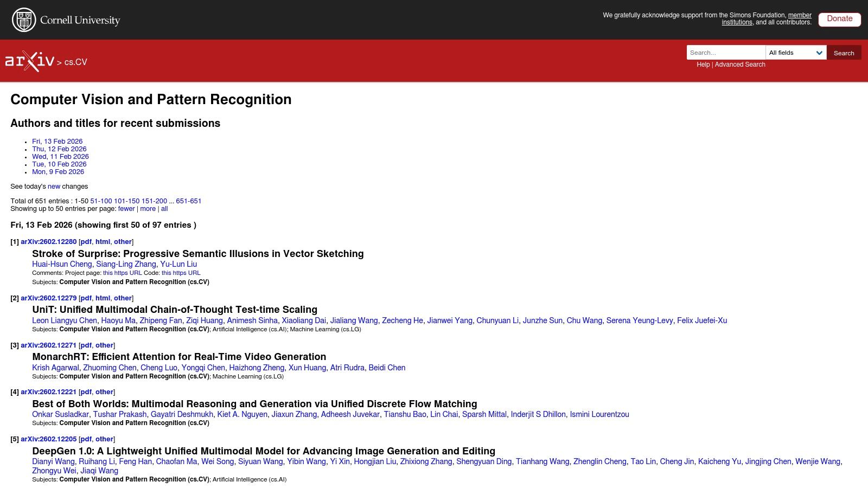View today's new changes
This screenshot has height=488, width=868.
pyautogui.click(x=54, y=186)
